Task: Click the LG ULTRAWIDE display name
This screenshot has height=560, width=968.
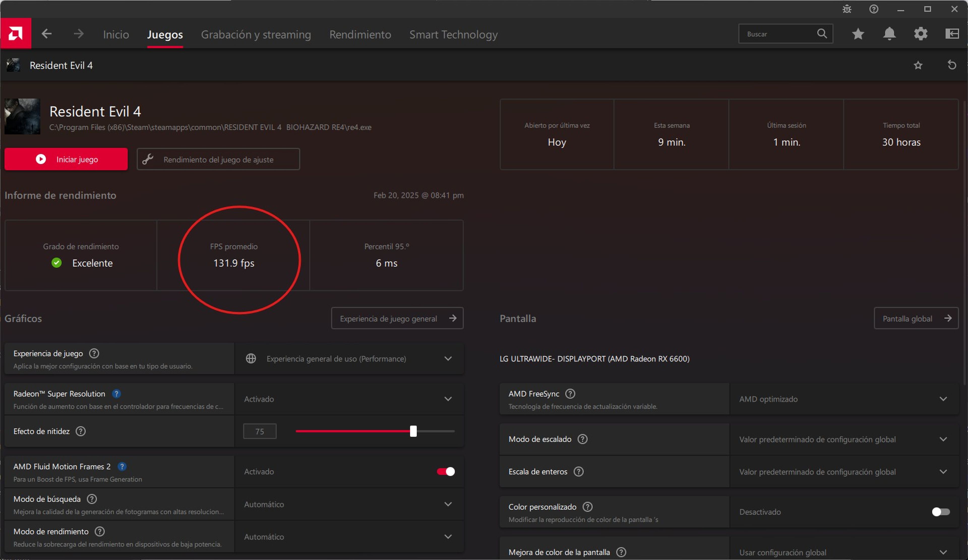Action: click(x=594, y=359)
